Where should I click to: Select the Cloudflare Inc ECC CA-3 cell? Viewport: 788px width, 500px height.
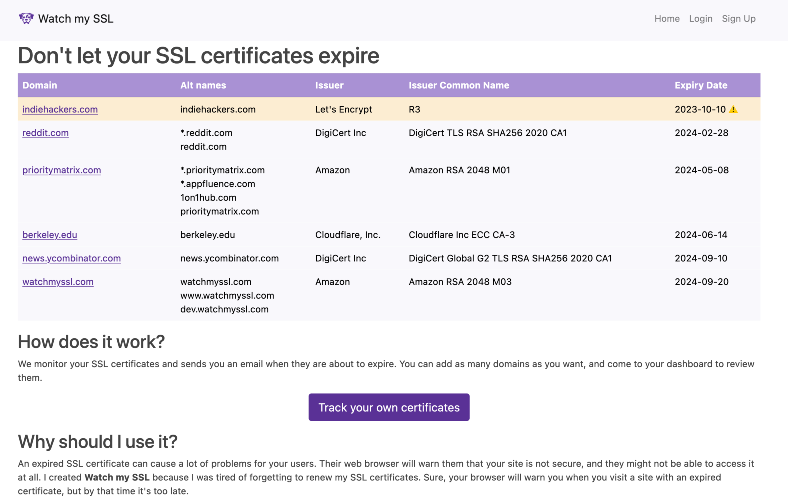461,235
